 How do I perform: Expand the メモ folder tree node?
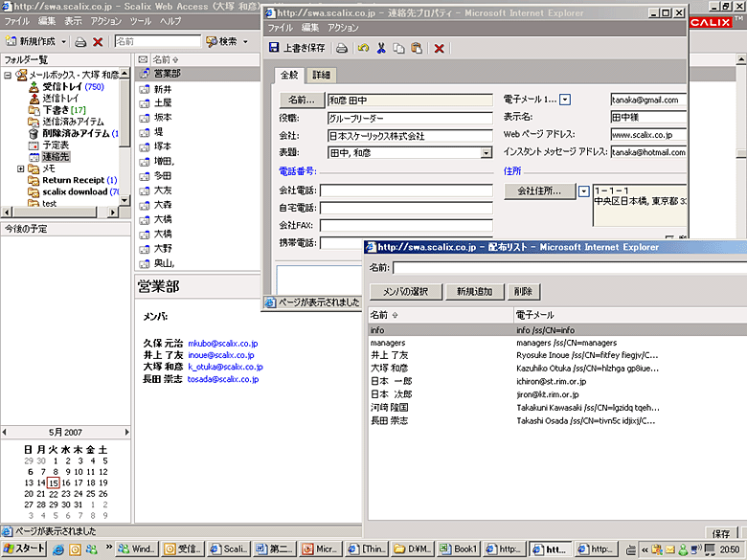tap(21, 168)
